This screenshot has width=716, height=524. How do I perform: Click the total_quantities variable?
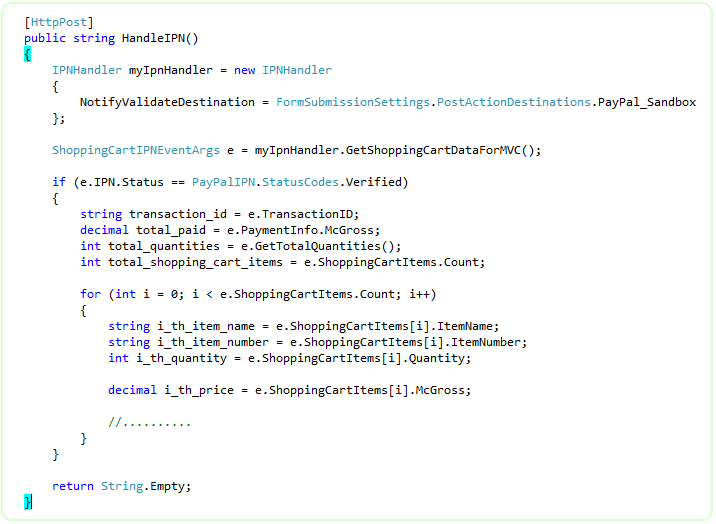coord(163,246)
